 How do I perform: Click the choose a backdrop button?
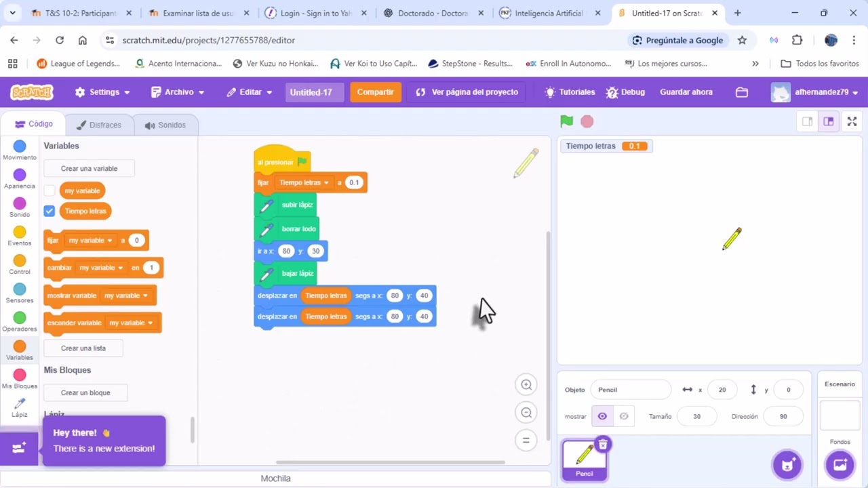pyautogui.click(x=840, y=465)
